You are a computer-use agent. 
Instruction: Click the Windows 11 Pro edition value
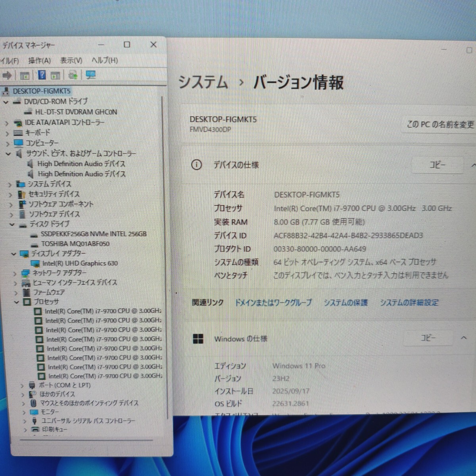point(299,366)
